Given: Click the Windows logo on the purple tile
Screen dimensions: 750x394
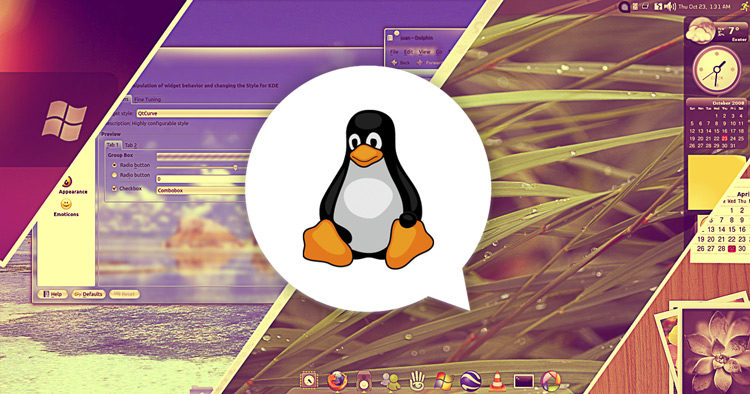Looking at the screenshot, I should pyautogui.click(x=64, y=120).
